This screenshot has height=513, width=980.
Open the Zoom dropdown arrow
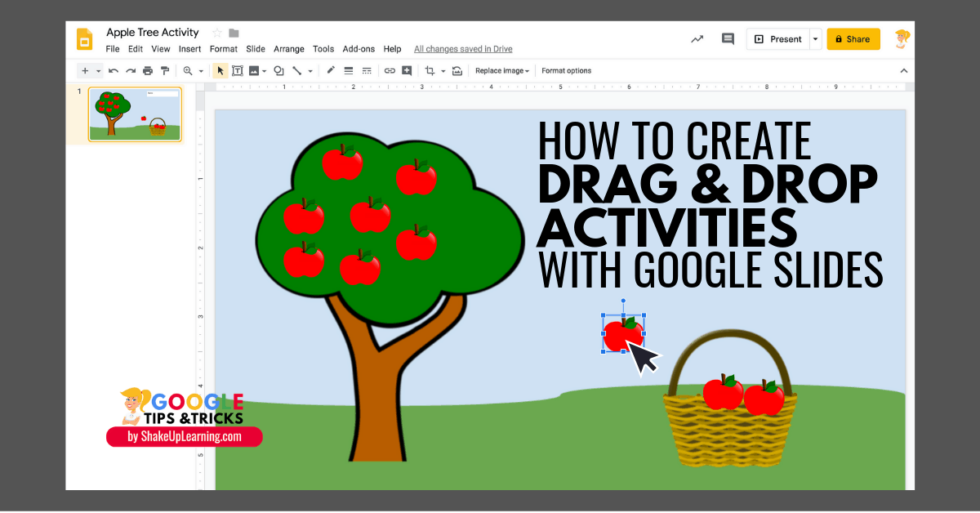click(x=201, y=70)
